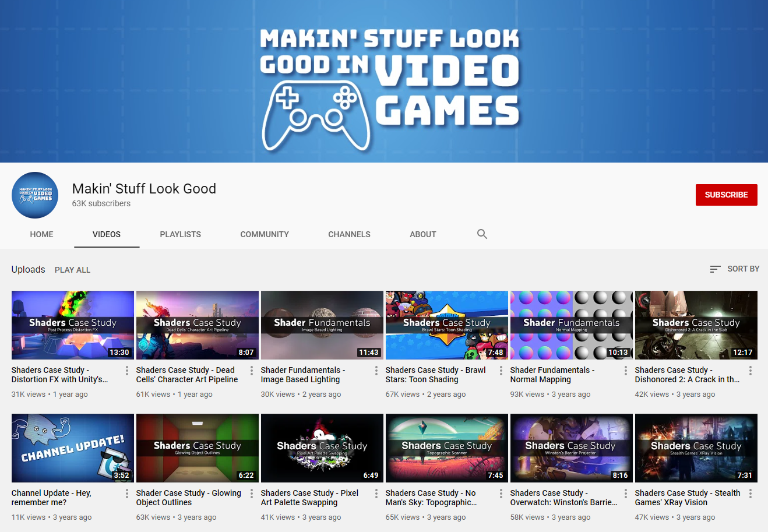Play the Normal Mapping video thumbnail
The height and width of the screenshot is (532, 768).
(572, 325)
